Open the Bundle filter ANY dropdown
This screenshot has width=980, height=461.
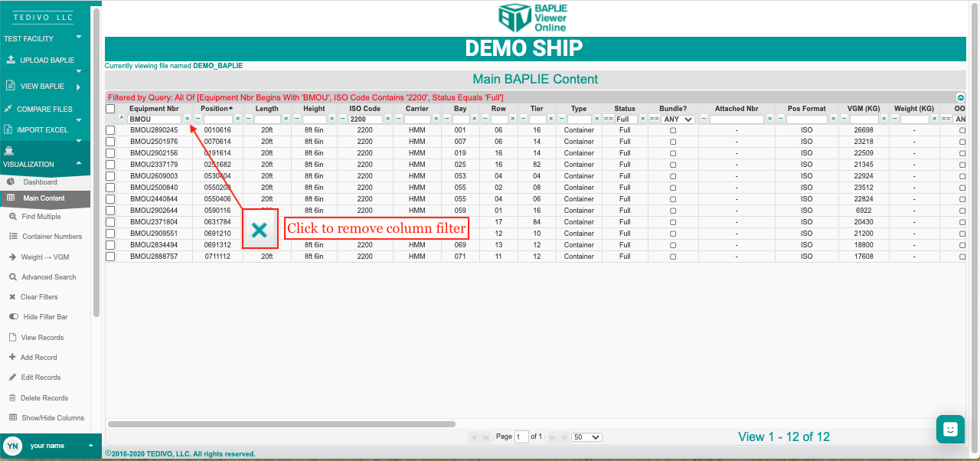click(678, 119)
